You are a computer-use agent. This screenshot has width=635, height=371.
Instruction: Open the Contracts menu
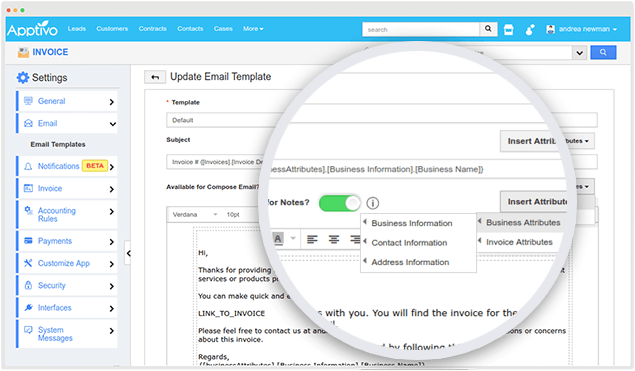tap(153, 29)
